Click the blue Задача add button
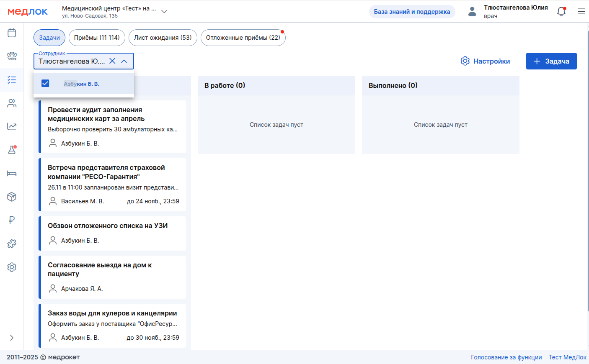 [551, 61]
